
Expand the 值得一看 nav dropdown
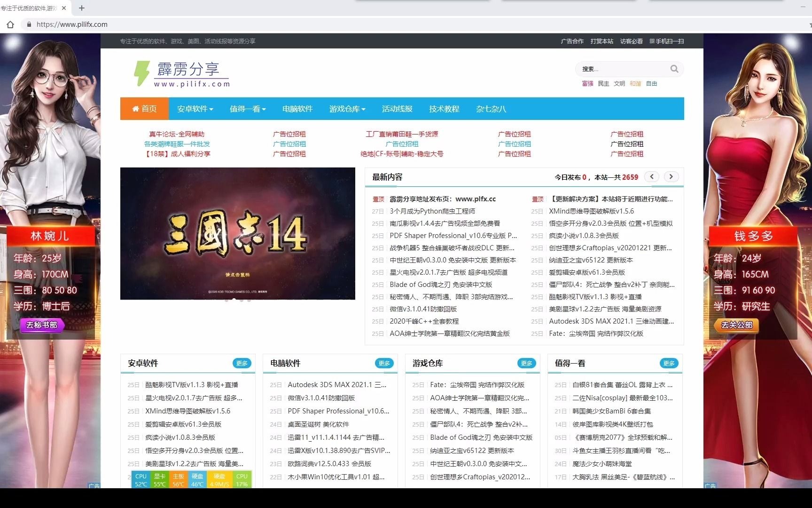tap(248, 109)
